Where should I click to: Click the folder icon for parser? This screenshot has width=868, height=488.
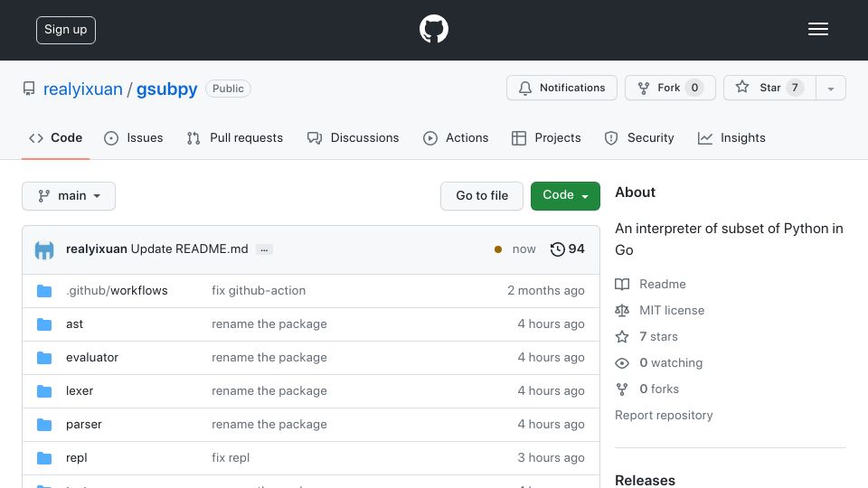tap(44, 425)
